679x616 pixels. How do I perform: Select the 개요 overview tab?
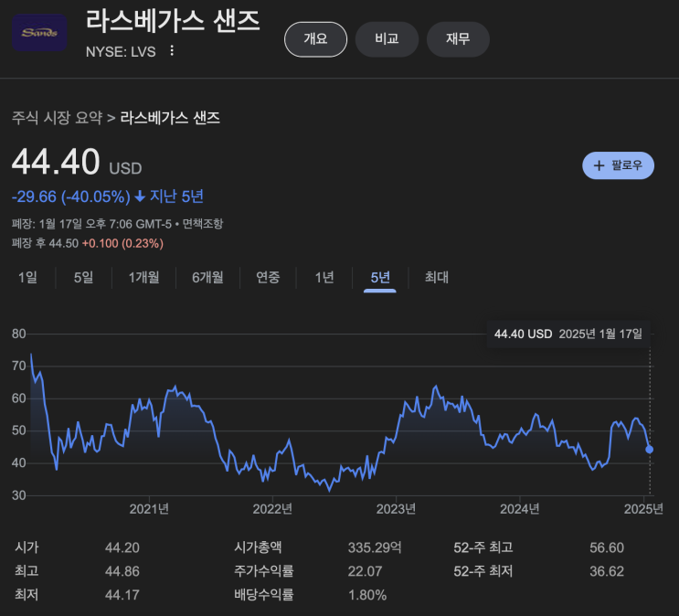coord(315,39)
